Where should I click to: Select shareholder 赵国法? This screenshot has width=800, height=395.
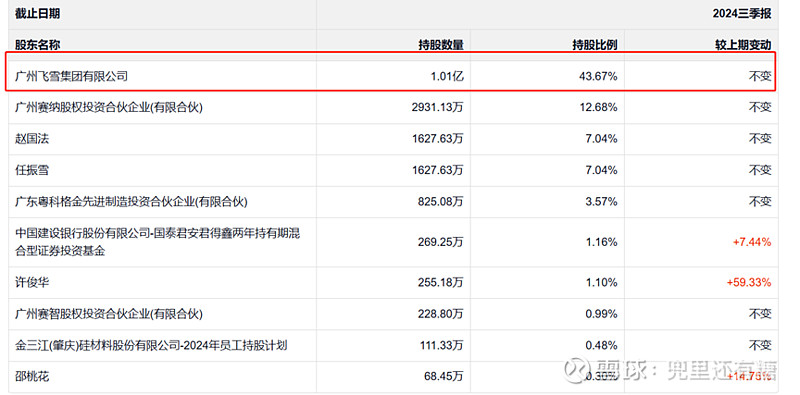point(32,139)
